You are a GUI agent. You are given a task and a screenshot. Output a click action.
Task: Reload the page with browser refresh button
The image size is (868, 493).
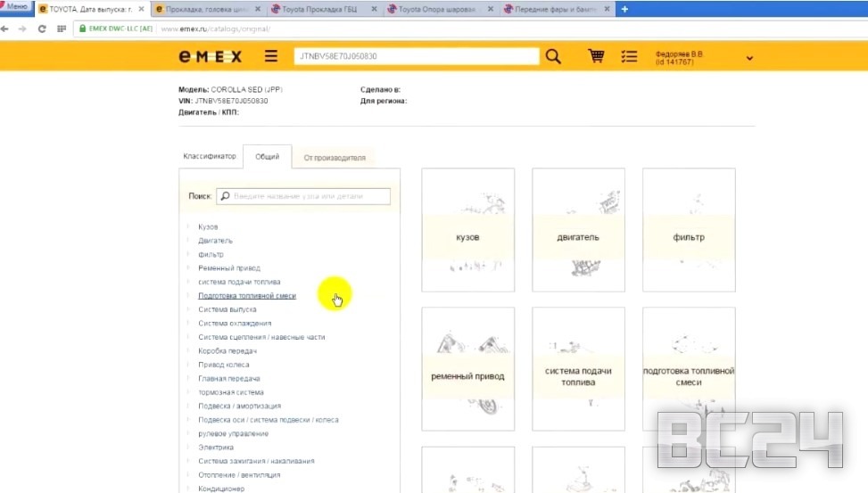[x=41, y=29]
